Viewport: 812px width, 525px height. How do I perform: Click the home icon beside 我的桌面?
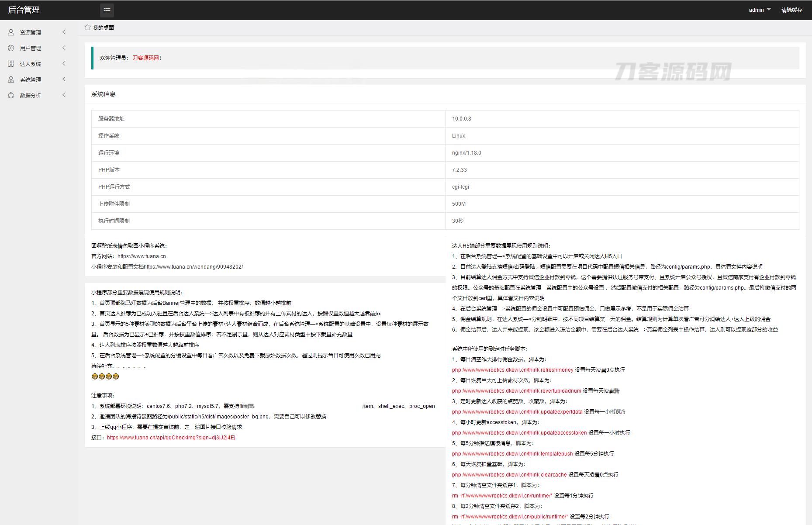88,28
